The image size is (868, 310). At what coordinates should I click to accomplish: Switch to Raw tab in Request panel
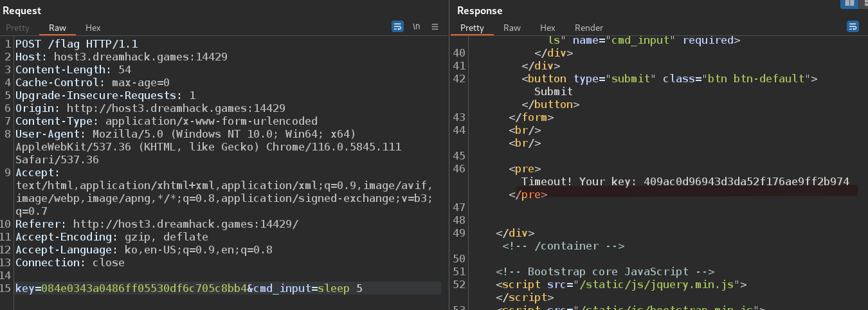[57, 28]
